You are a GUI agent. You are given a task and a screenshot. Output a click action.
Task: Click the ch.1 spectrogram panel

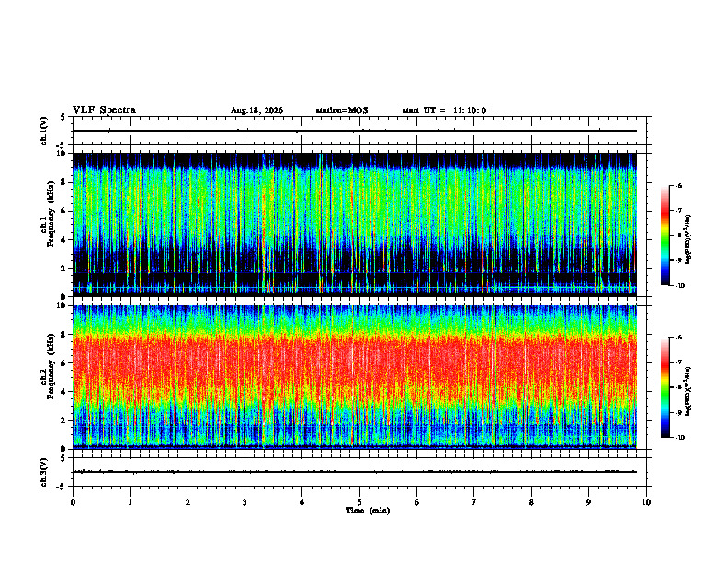click(355, 224)
